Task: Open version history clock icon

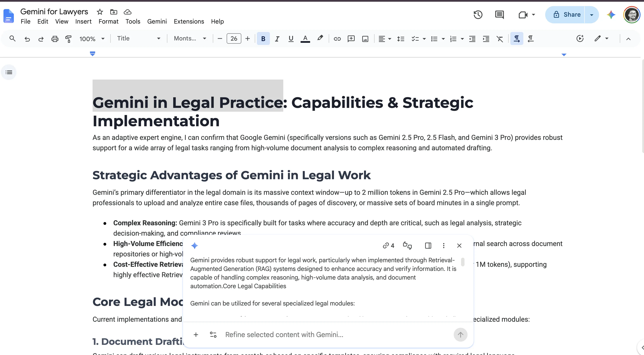Action: pyautogui.click(x=478, y=15)
